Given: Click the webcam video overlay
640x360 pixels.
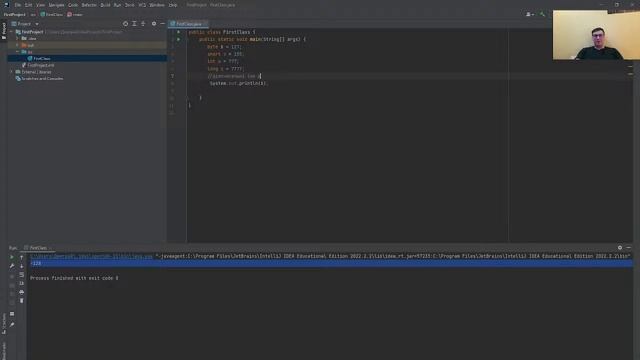Looking at the screenshot, I should 596,35.
